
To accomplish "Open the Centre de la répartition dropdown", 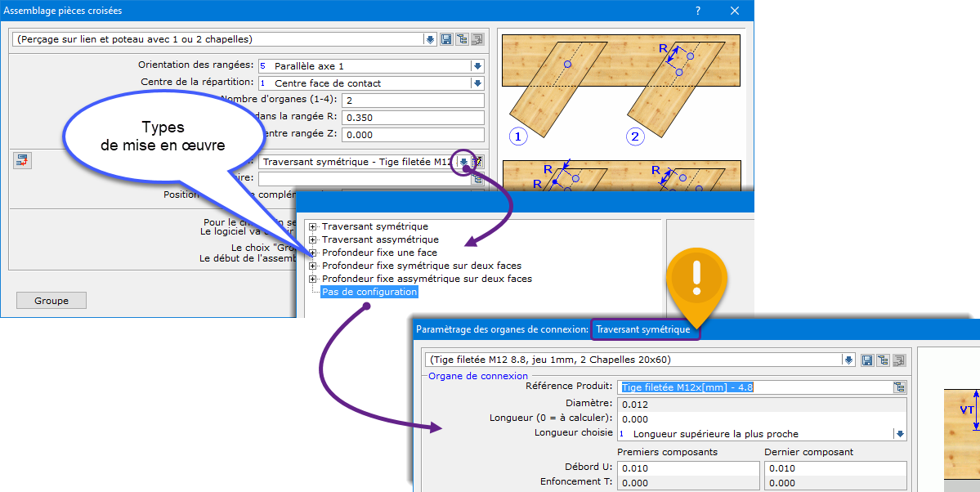I will coord(477,83).
